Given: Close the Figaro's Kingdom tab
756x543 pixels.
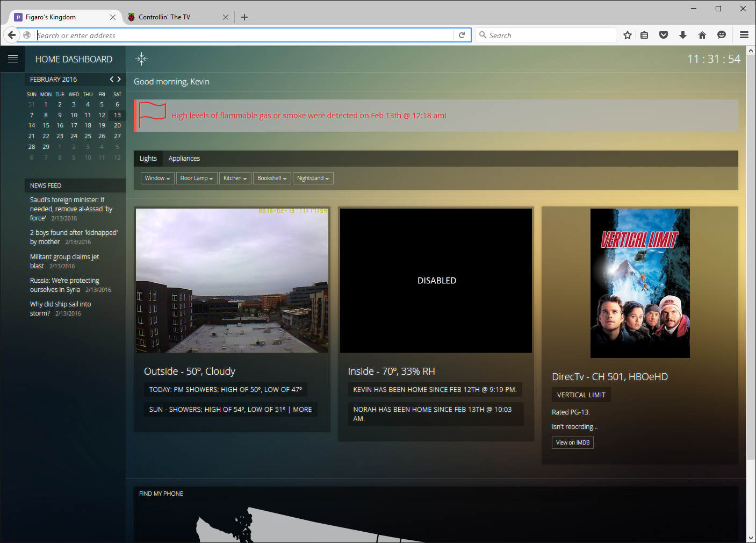Looking at the screenshot, I should point(113,17).
